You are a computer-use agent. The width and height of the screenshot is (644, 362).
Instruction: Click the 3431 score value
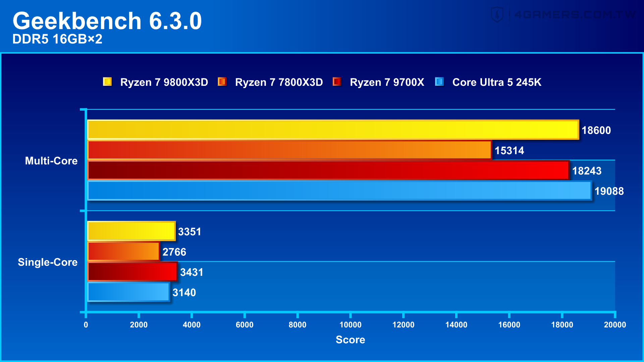click(192, 272)
